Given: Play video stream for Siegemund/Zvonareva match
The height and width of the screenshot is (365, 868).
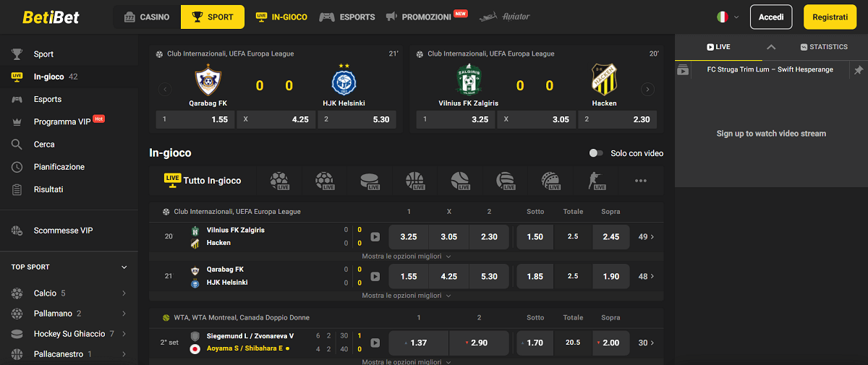Looking at the screenshot, I should tap(375, 343).
